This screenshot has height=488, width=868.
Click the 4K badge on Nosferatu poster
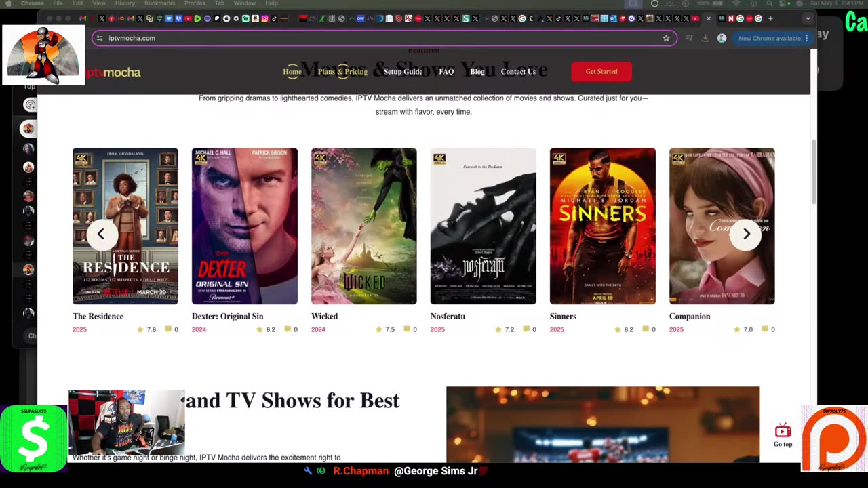(x=439, y=159)
